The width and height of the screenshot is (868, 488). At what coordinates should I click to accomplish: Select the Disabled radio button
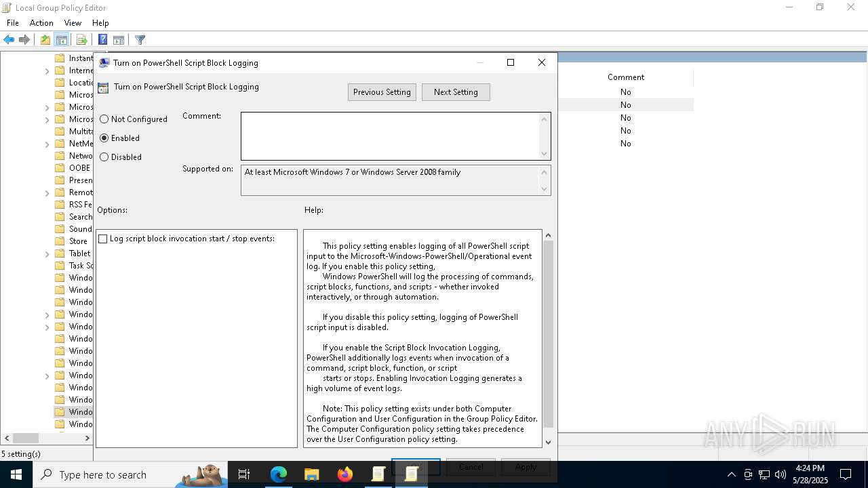[104, 157]
